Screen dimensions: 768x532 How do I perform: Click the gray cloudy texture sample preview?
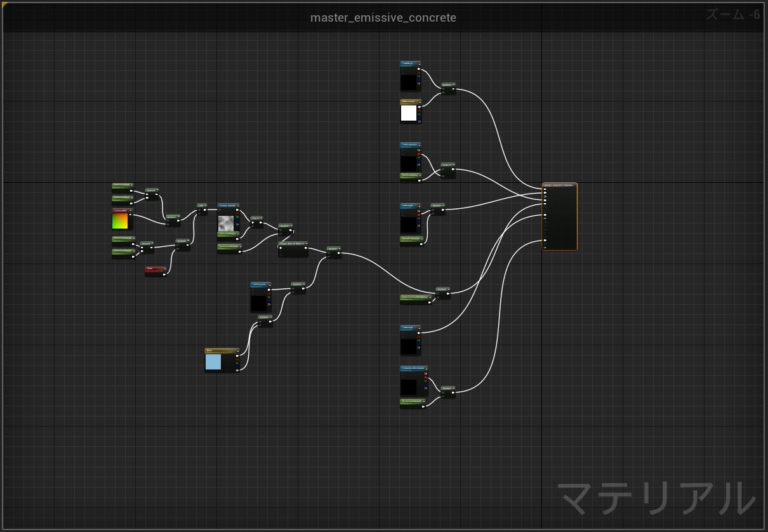226,223
